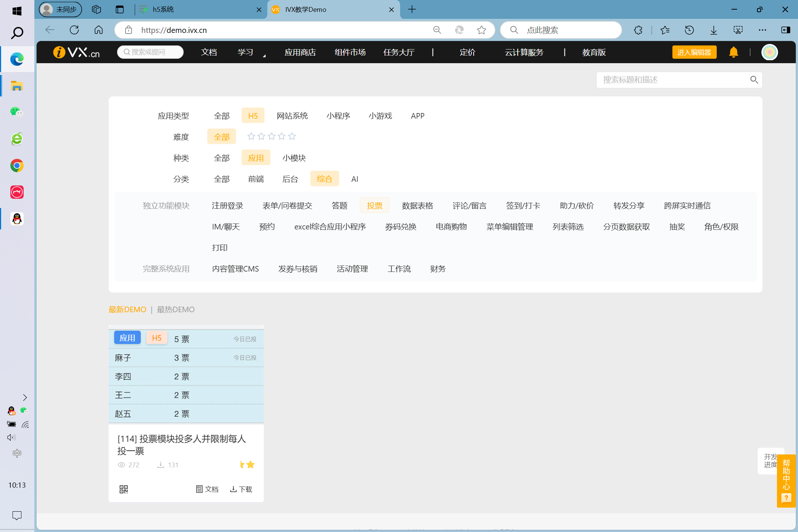Viewport: 798px width, 532px height.
Task: Click the browser refresh icon
Action: (x=74, y=30)
